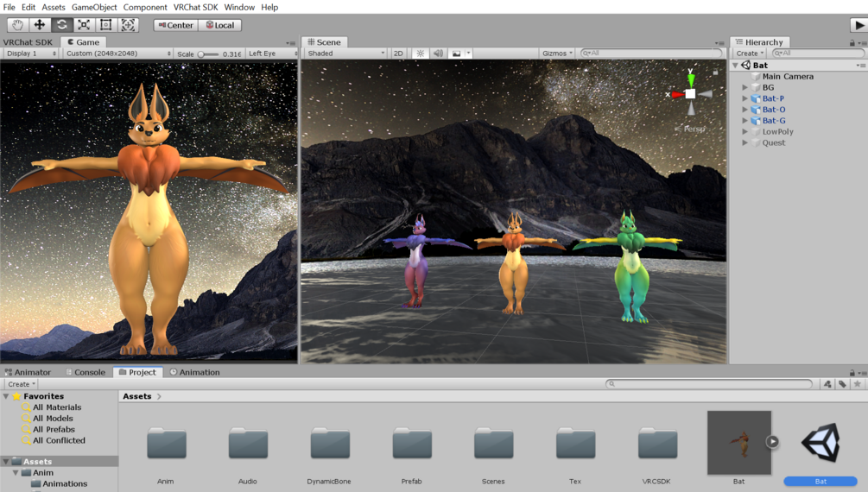868x492 pixels.
Task: Toggle pivot mode Center button
Action: pos(175,25)
